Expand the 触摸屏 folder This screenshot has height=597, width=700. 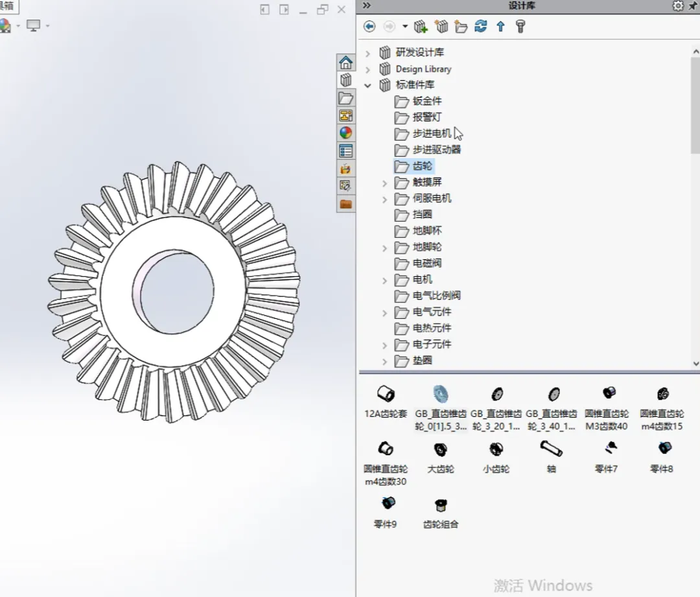[384, 183]
